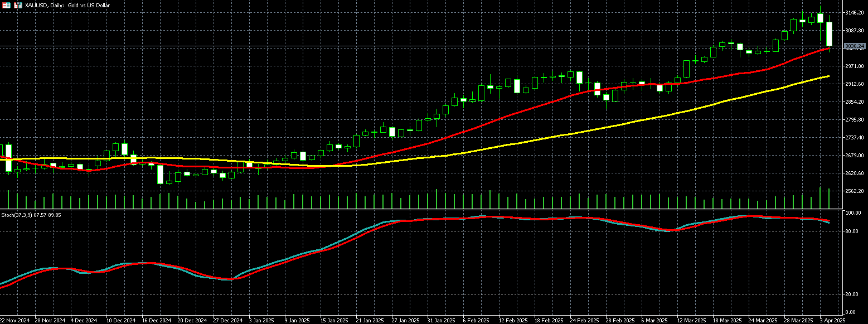This screenshot has width=868, height=324.
Task: Click the 20.00 level on the stochastic scale
Action: [852, 294]
